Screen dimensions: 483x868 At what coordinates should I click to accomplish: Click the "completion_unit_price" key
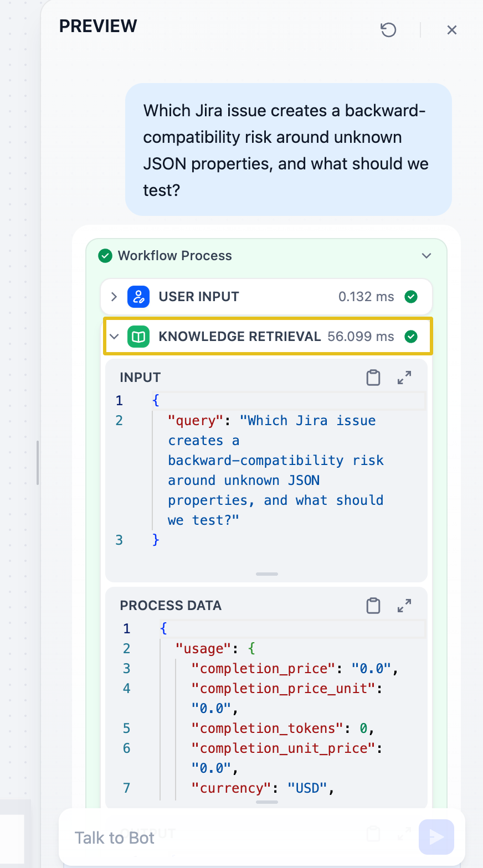click(284, 748)
